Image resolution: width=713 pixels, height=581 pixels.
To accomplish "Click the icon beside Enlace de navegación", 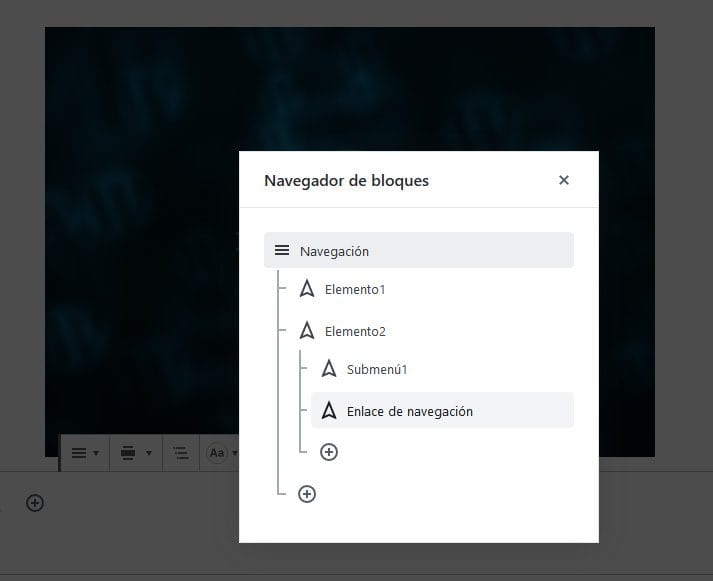I will [x=329, y=410].
